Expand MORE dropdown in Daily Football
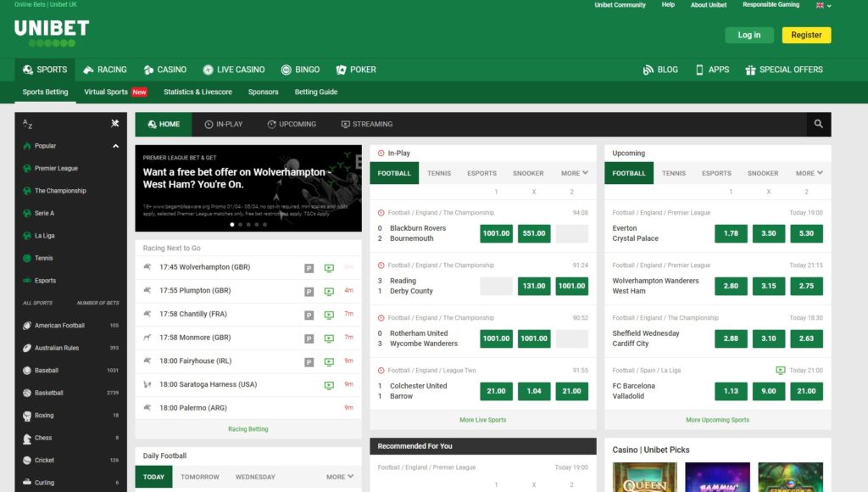 pyautogui.click(x=339, y=477)
